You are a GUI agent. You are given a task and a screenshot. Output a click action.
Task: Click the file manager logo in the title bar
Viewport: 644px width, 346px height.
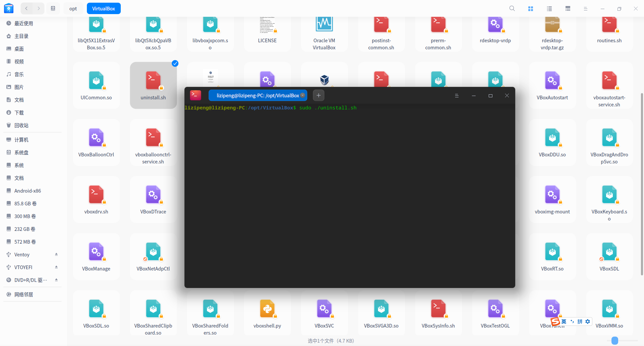8,8
